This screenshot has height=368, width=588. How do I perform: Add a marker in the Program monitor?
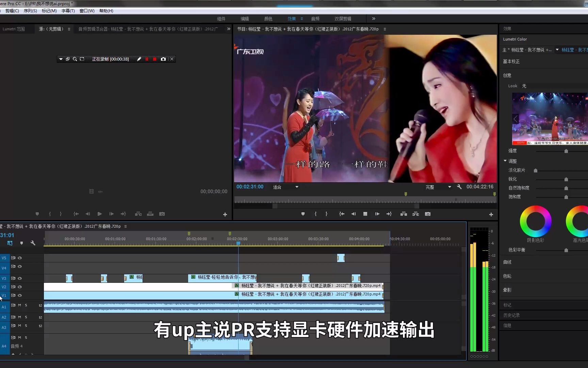click(x=303, y=214)
